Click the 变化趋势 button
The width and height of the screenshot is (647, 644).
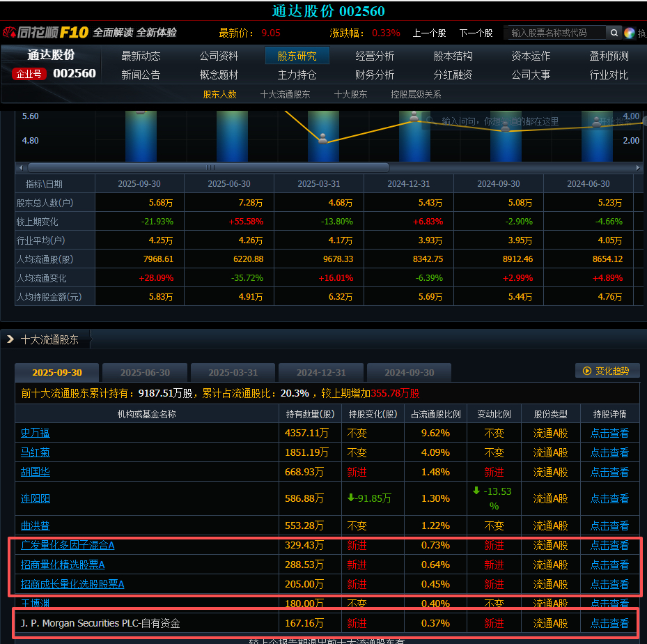(x=607, y=371)
